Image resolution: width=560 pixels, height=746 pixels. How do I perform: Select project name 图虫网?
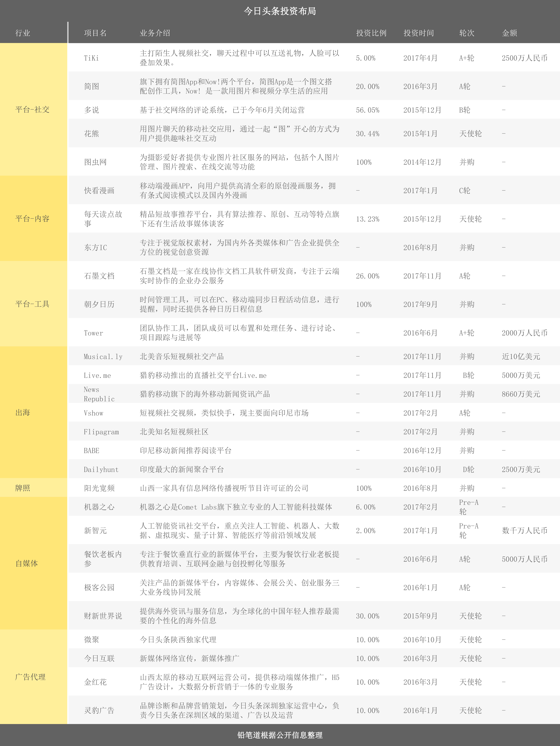click(95, 162)
